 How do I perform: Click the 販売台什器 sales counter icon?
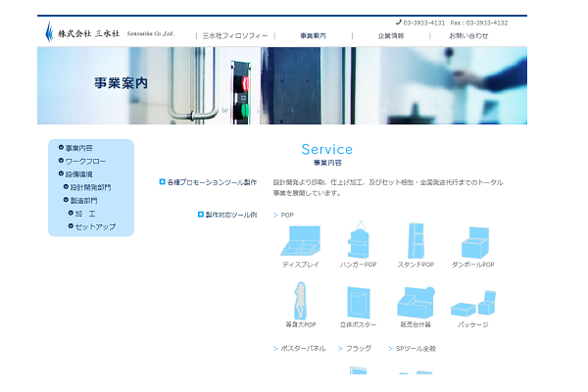pyautogui.click(x=415, y=301)
